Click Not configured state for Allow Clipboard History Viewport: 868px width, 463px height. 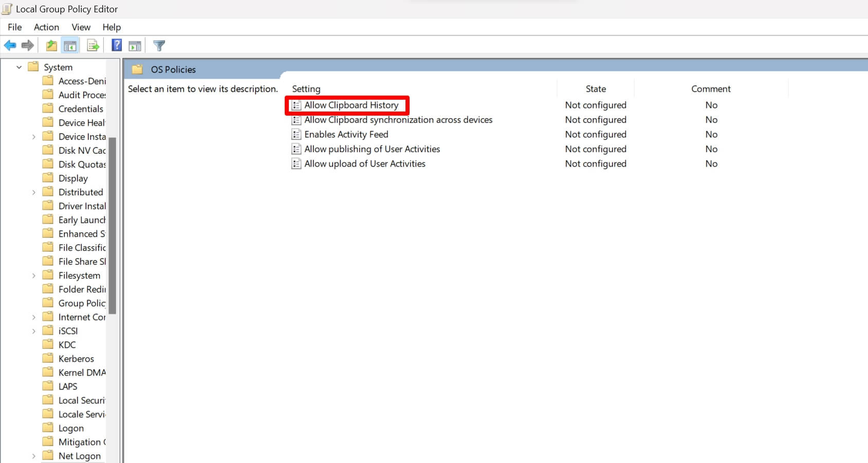(x=596, y=105)
